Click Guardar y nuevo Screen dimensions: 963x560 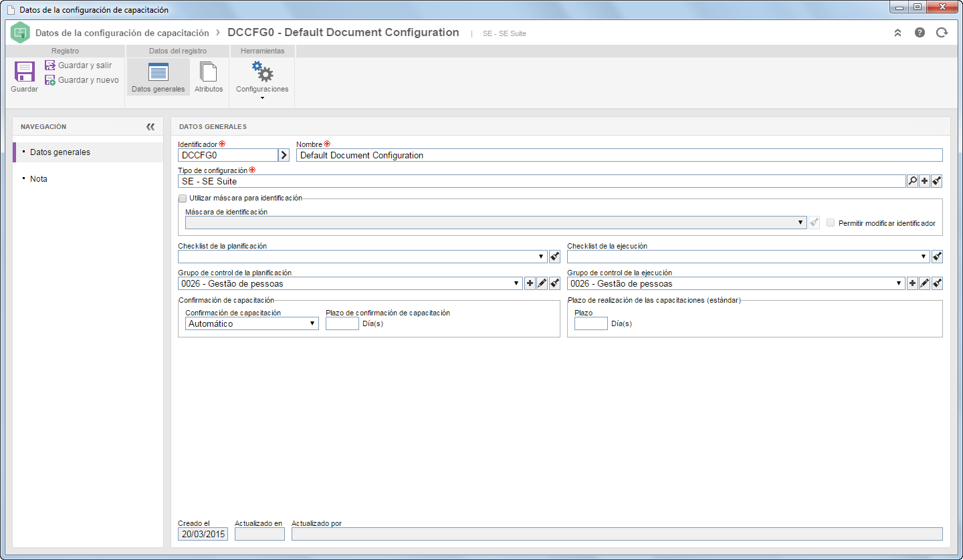tap(82, 80)
